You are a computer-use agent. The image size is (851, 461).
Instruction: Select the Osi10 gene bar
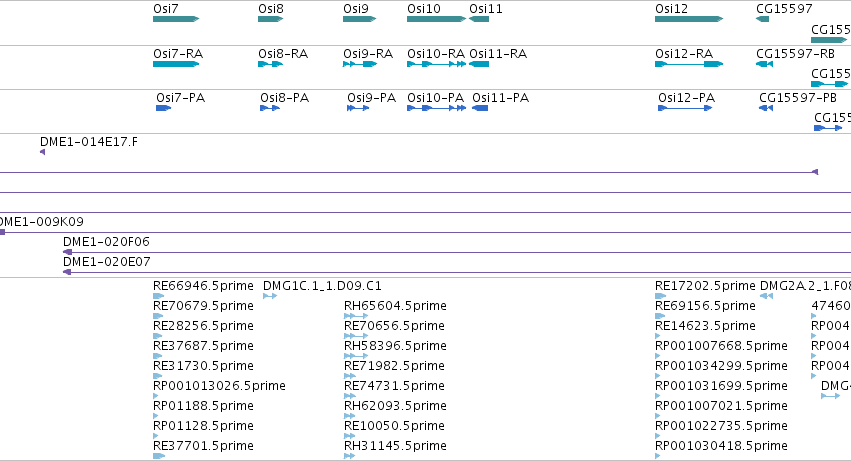click(436, 19)
